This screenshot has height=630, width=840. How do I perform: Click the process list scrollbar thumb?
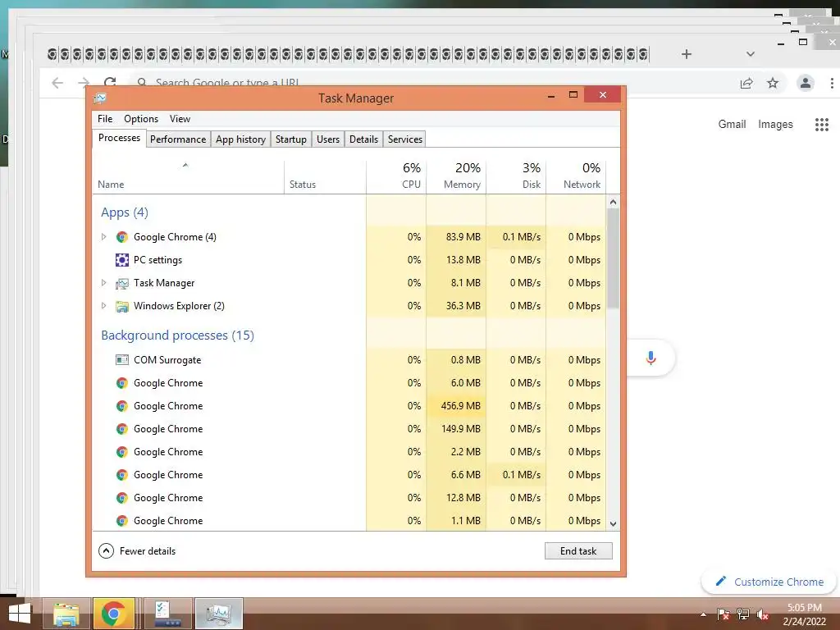tap(614, 258)
